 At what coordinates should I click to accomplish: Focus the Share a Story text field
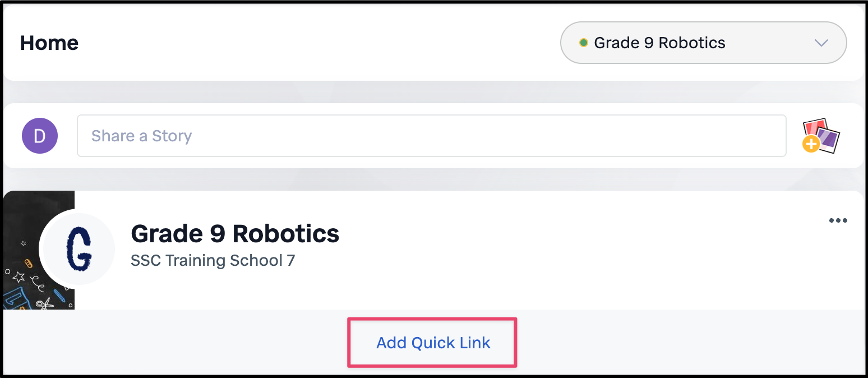coord(431,136)
